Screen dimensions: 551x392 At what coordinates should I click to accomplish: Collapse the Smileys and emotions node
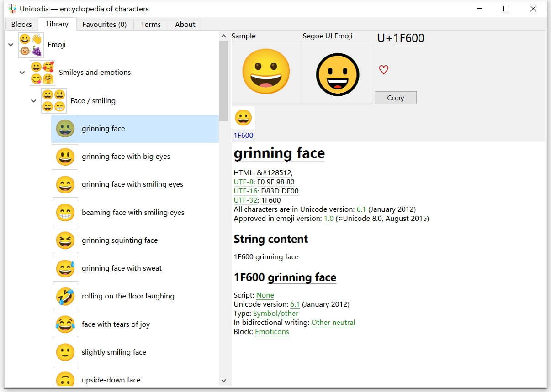pyautogui.click(x=22, y=73)
